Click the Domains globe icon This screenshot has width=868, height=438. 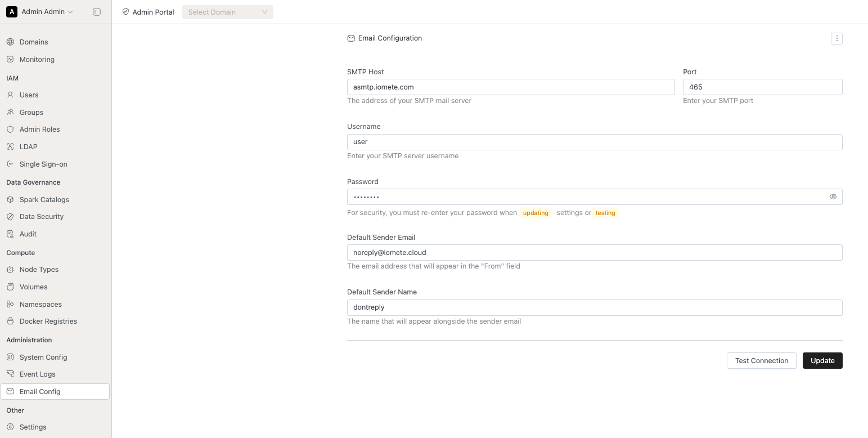pyautogui.click(x=10, y=42)
